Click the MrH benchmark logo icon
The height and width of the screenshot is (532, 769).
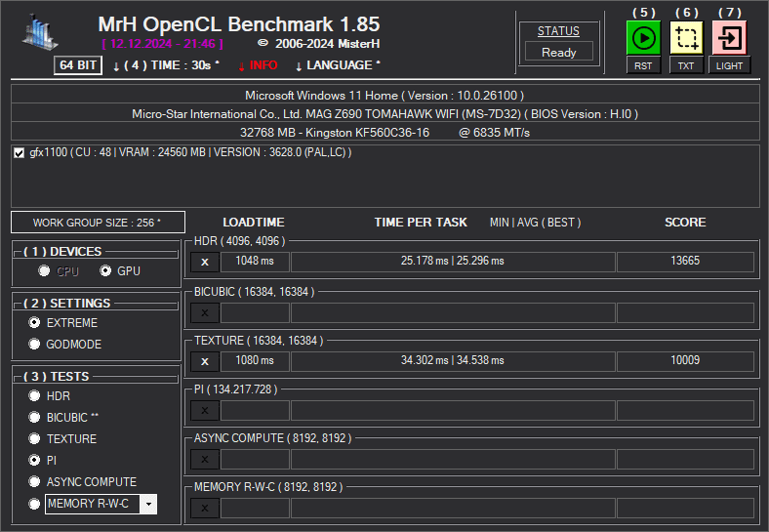pos(40,33)
